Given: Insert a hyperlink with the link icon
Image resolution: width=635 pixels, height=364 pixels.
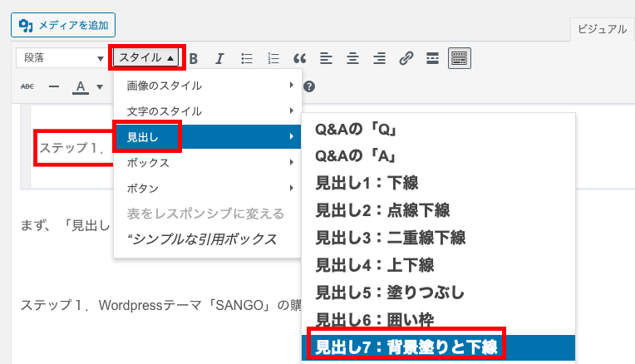Looking at the screenshot, I should coord(406,58).
